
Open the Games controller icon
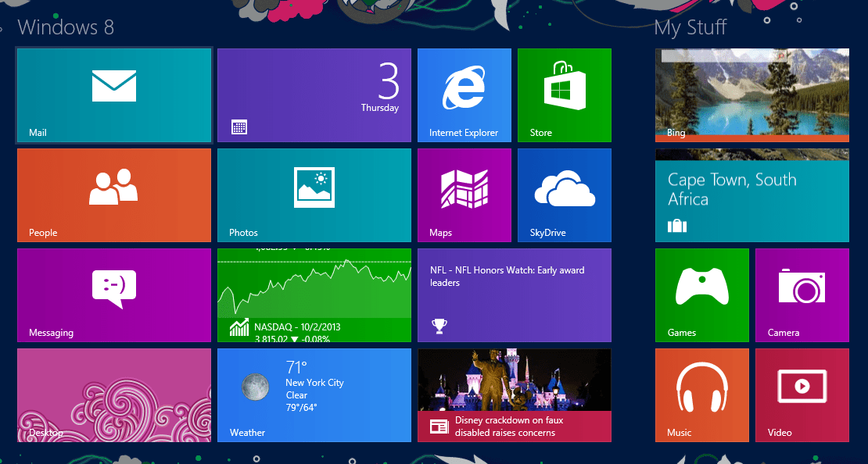(702, 286)
